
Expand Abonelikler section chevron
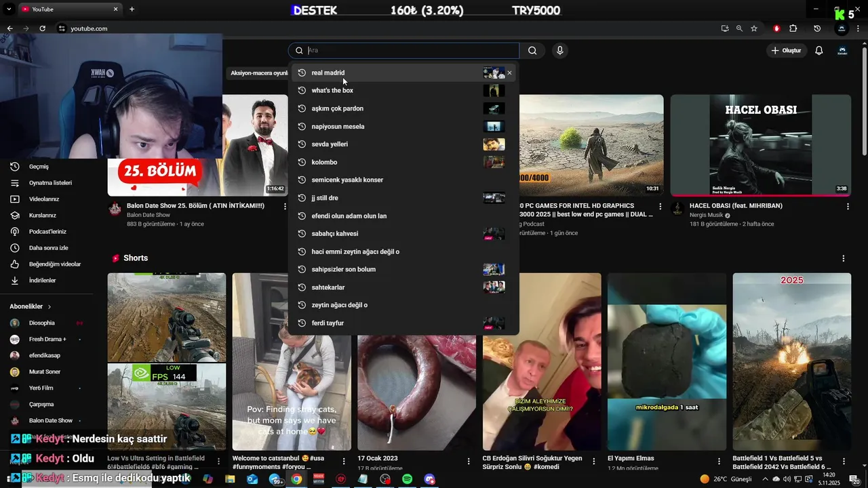pyautogui.click(x=50, y=306)
